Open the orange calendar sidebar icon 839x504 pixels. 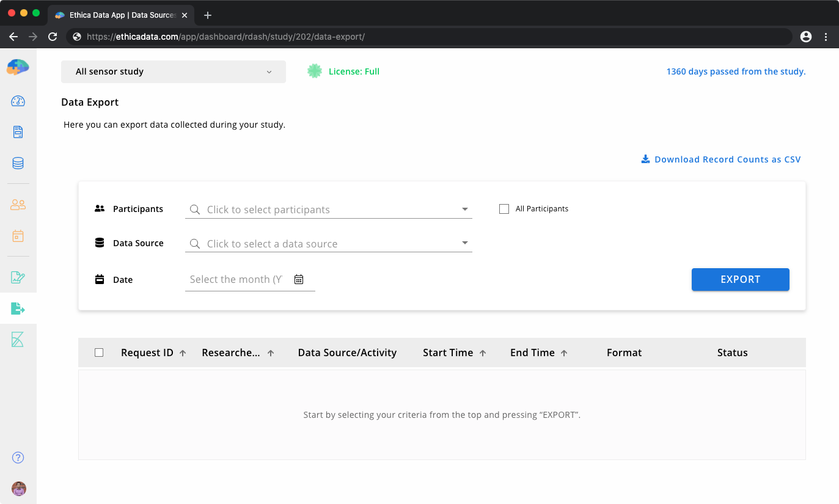[18, 236]
